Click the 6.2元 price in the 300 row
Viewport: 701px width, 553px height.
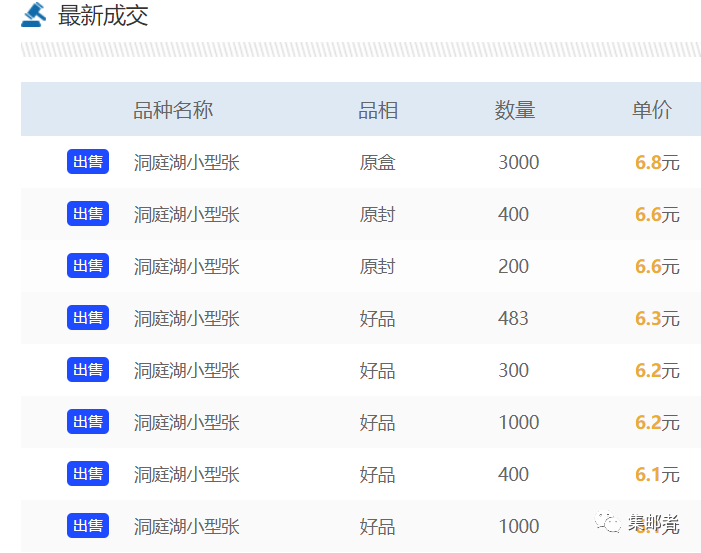point(657,370)
